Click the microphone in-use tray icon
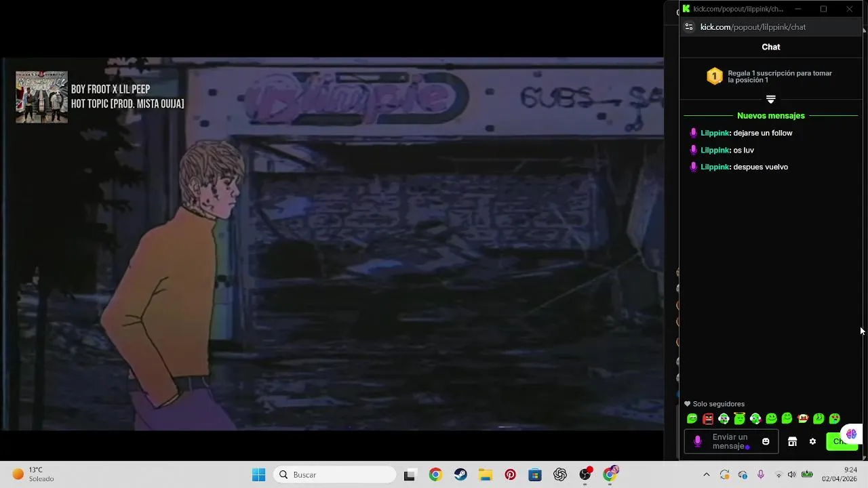Screen dimensions: 868x488 [761, 474]
